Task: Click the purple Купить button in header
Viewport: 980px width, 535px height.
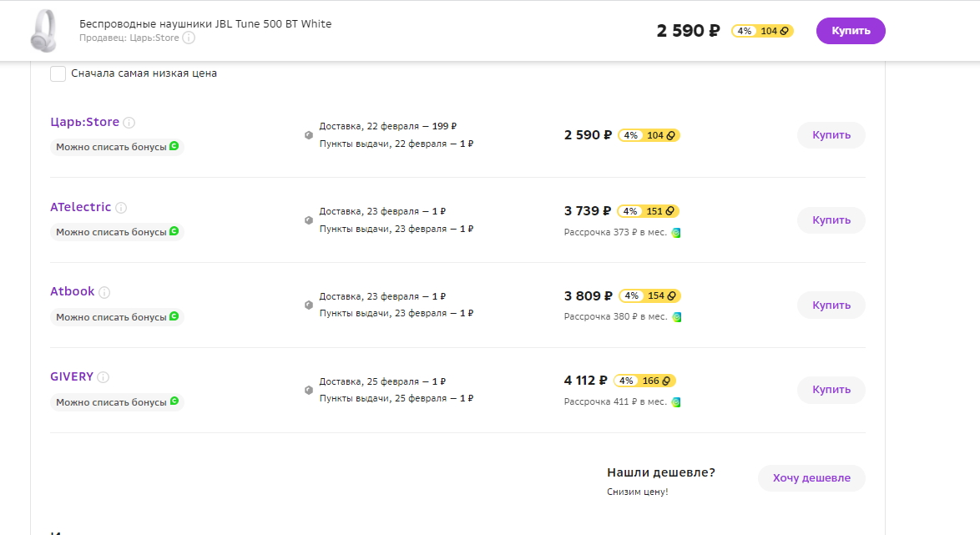Action: coord(851,31)
